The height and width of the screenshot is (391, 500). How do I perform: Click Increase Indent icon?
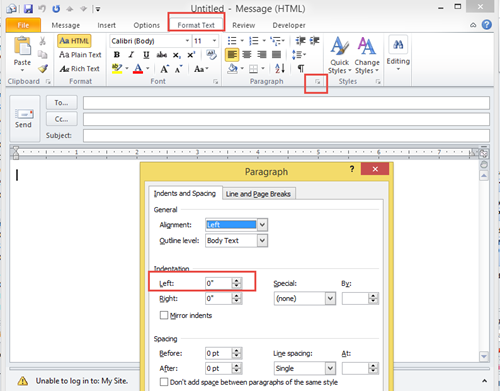pyautogui.click(x=314, y=41)
